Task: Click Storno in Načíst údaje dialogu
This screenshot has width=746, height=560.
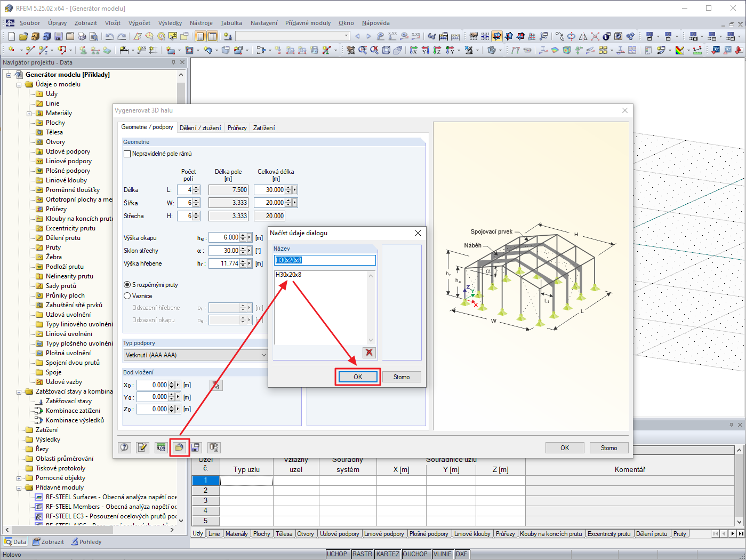Action: (x=402, y=377)
